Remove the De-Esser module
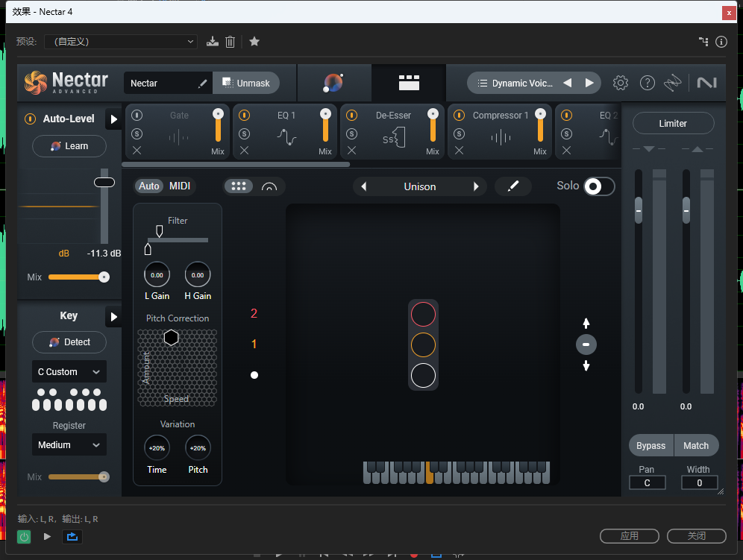Screen dimensions: 743x560 pyautogui.click(x=351, y=151)
